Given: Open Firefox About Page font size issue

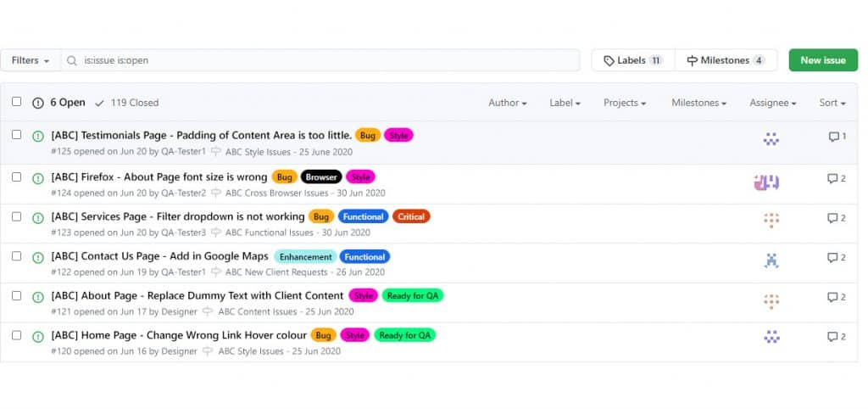Looking at the screenshot, I should click(159, 177).
